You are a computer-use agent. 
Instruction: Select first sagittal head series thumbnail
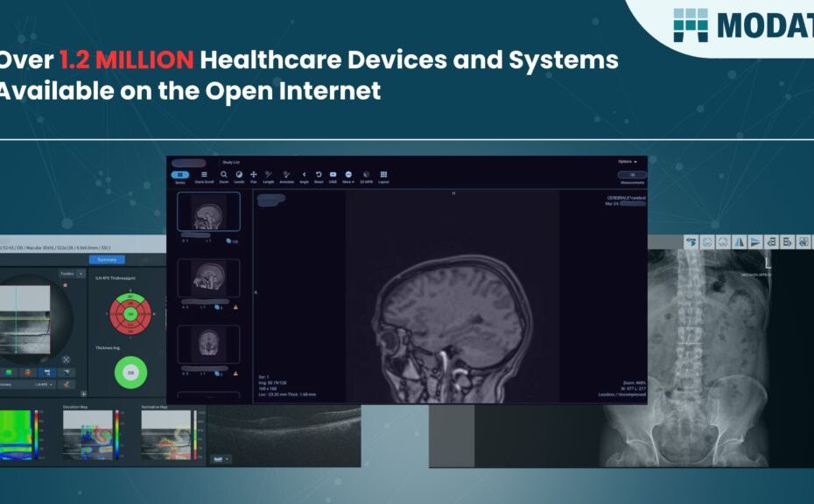click(x=208, y=212)
